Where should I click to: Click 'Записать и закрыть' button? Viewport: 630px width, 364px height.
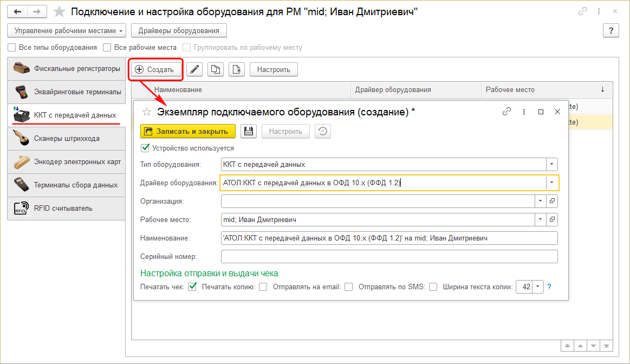click(x=188, y=131)
